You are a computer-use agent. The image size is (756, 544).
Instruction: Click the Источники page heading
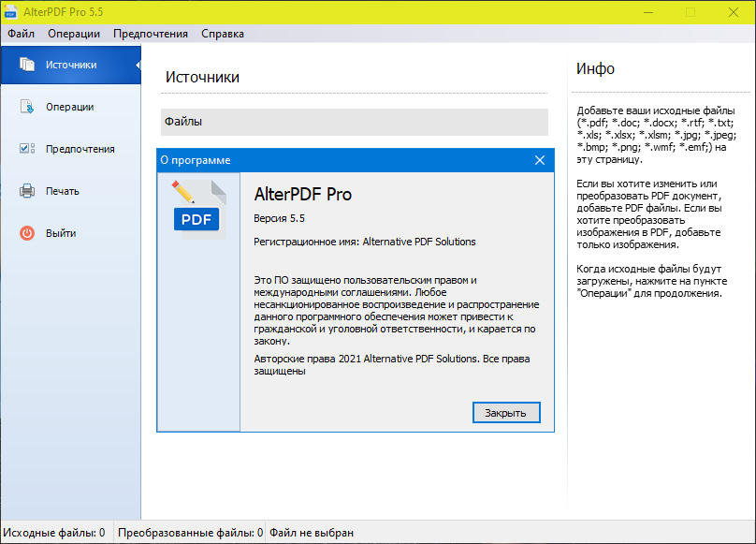[x=202, y=77]
